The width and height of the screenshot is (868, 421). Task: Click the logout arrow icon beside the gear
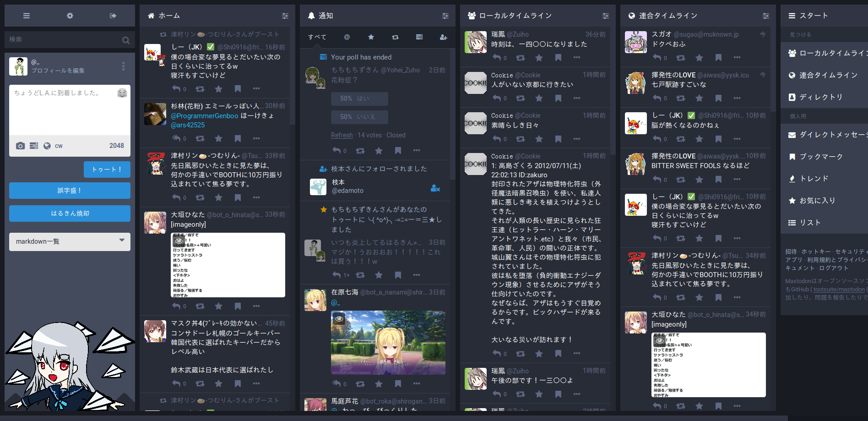point(113,16)
